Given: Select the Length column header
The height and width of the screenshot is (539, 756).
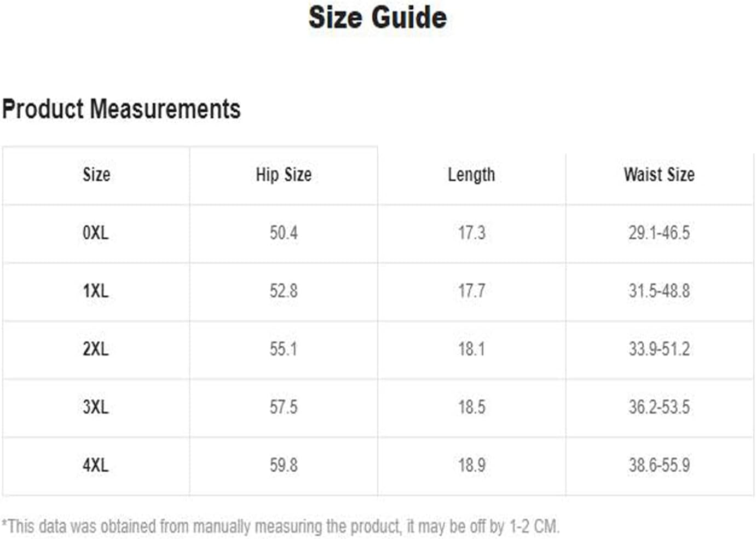Looking at the screenshot, I should pyautogui.click(x=471, y=175).
